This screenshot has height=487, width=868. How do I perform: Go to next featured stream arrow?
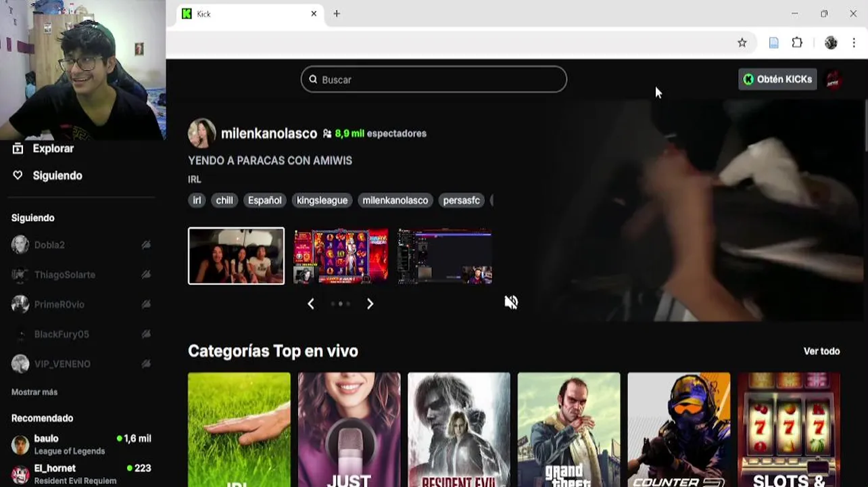click(370, 304)
